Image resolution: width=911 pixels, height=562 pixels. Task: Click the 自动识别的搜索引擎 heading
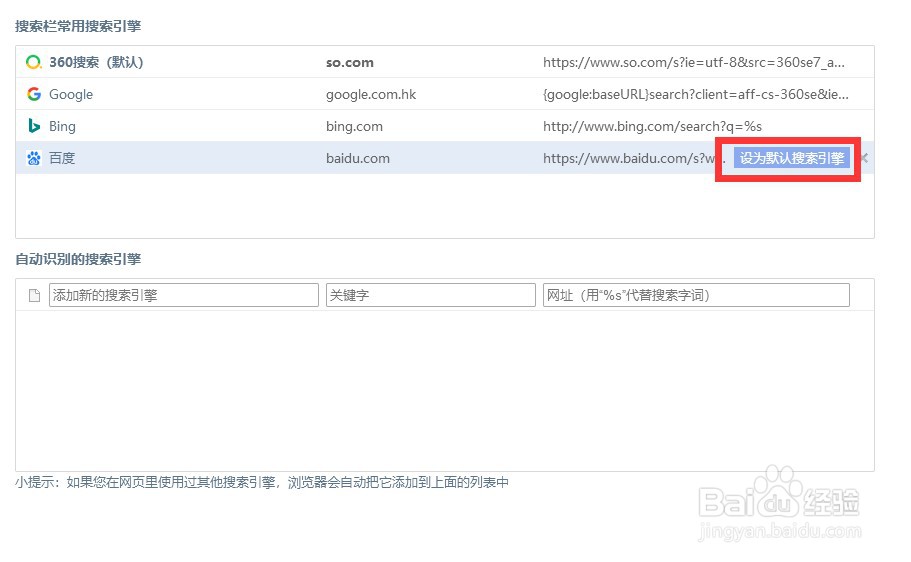pos(78,259)
